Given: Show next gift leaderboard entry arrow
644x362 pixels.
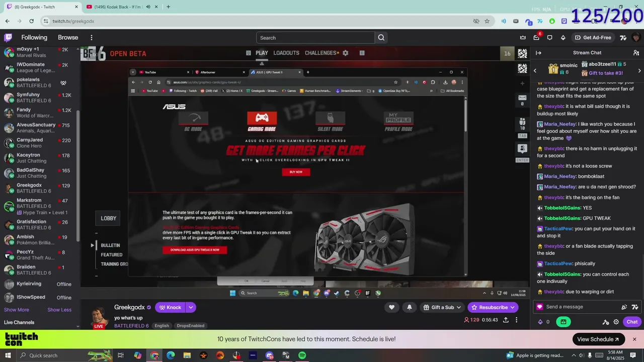Looking at the screenshot, I should pyautogui.click(x=639, y=71).
